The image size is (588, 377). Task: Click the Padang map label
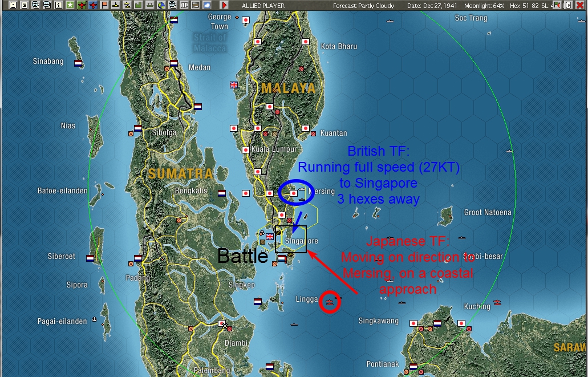point(137,278)
